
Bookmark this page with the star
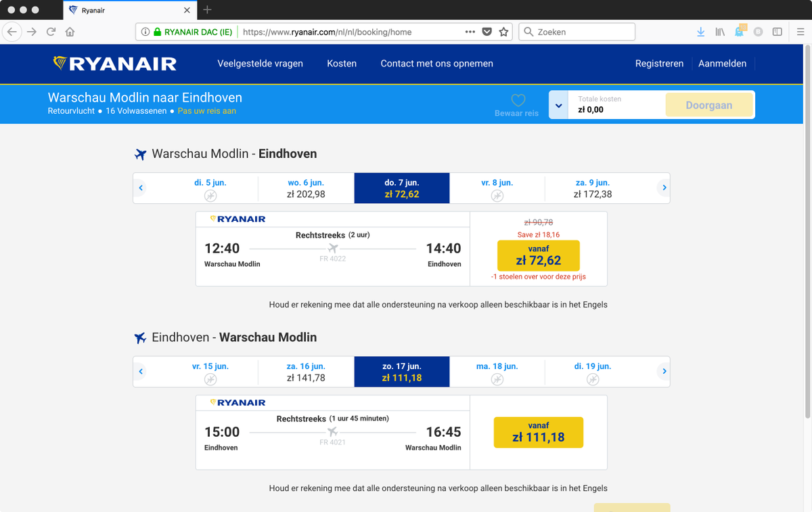pyautogui.click(x=503, y=32)
